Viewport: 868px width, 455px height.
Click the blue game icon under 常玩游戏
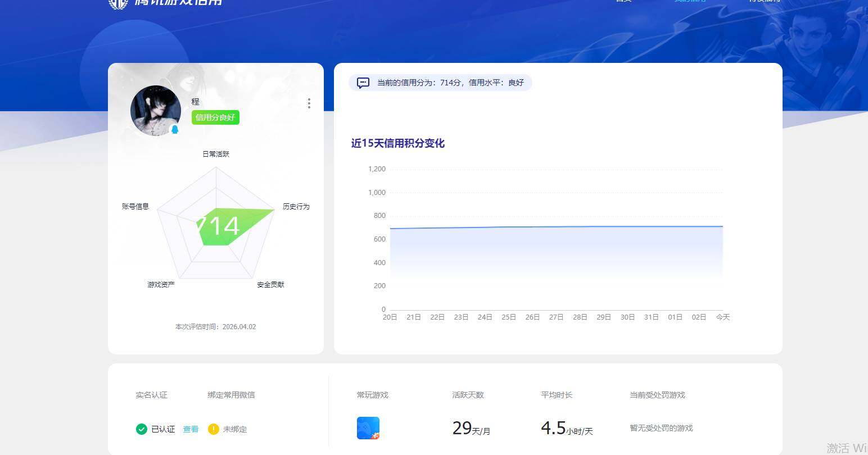click(368, 428)
